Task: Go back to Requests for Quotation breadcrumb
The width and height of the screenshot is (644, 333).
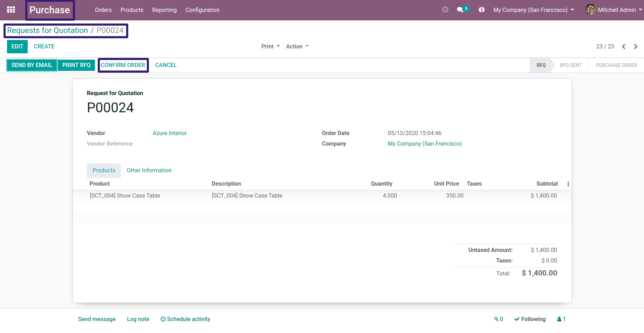Action: [48, 31]
